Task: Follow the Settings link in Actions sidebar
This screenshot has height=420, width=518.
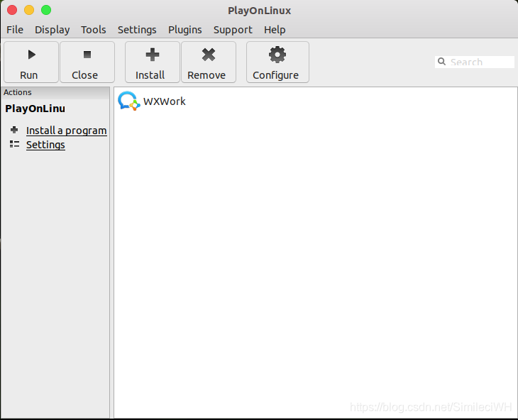Action: coord(45,145)
